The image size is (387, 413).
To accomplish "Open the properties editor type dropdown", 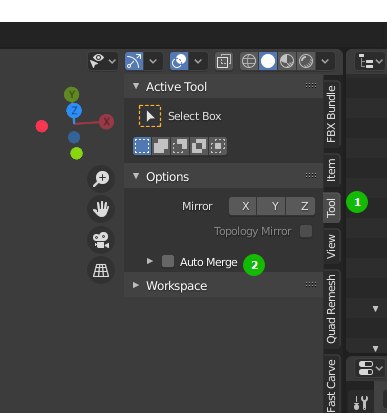I will 370,368.
